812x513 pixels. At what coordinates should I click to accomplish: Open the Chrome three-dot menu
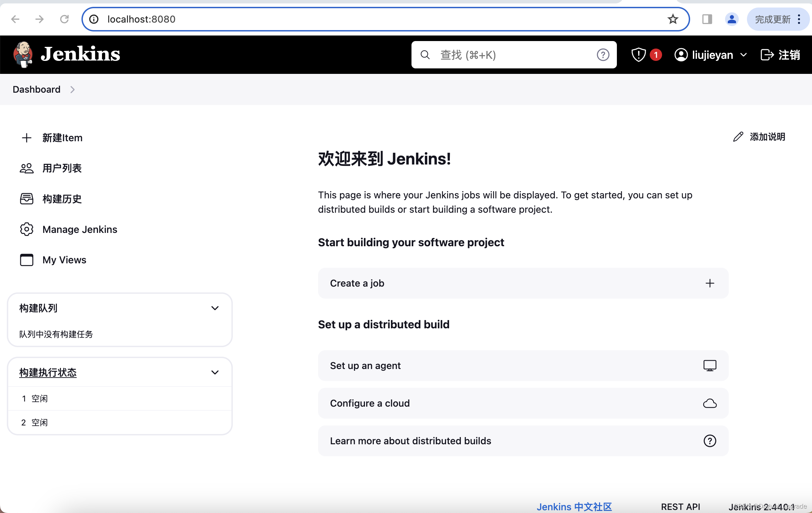click(799, 19)
